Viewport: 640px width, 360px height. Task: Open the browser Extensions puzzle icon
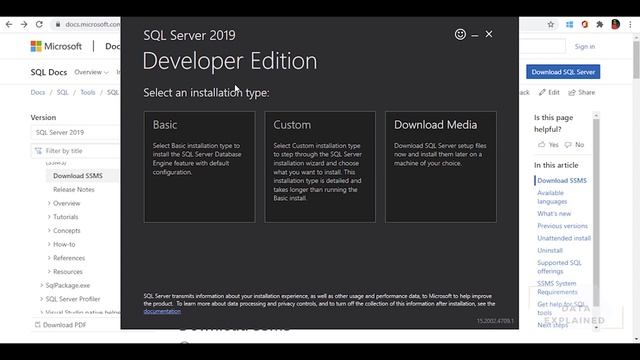coord(600,24)
